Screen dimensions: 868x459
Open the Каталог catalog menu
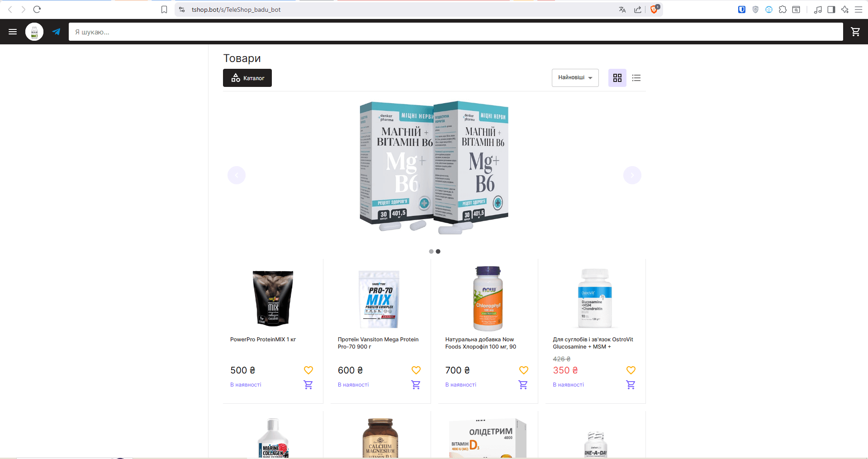(x=247, y=78)
